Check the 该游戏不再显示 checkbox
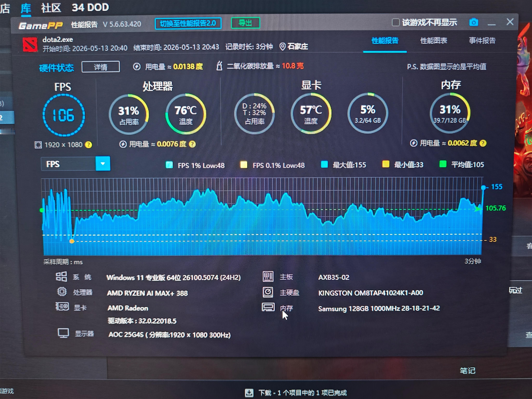 click(395, 22)
